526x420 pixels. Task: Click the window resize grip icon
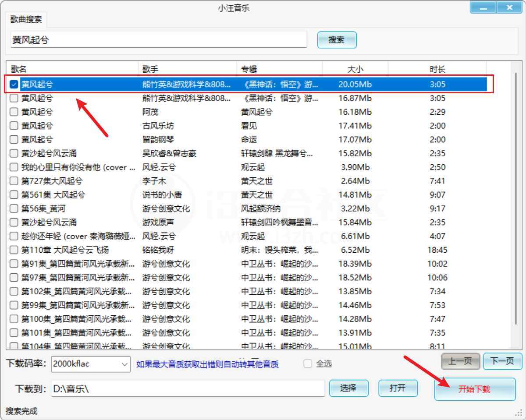tap(519, 413)
